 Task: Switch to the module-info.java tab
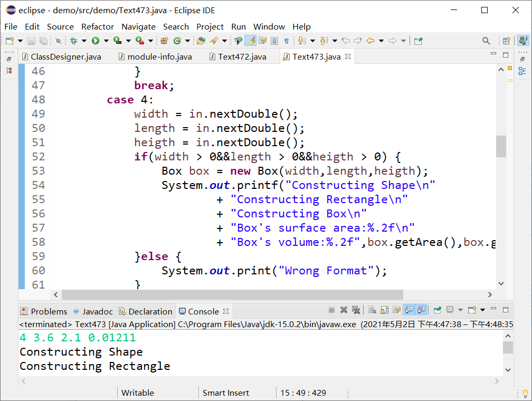(x=155, y=56)
